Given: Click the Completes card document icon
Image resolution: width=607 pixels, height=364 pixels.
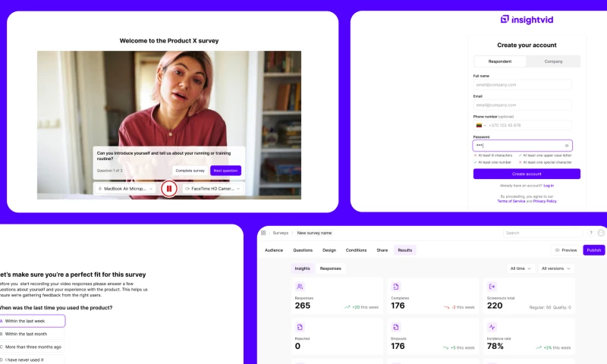Looking at the screenshot, I should click(x=395, y=287).
